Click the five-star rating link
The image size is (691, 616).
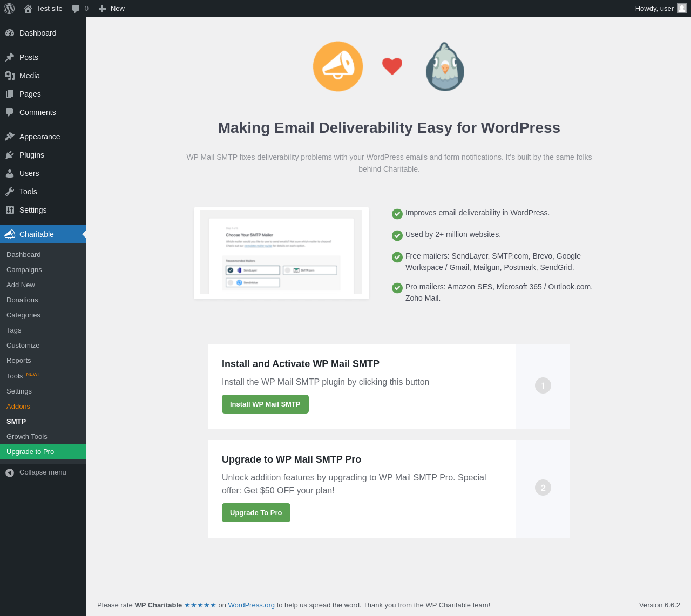200,605
